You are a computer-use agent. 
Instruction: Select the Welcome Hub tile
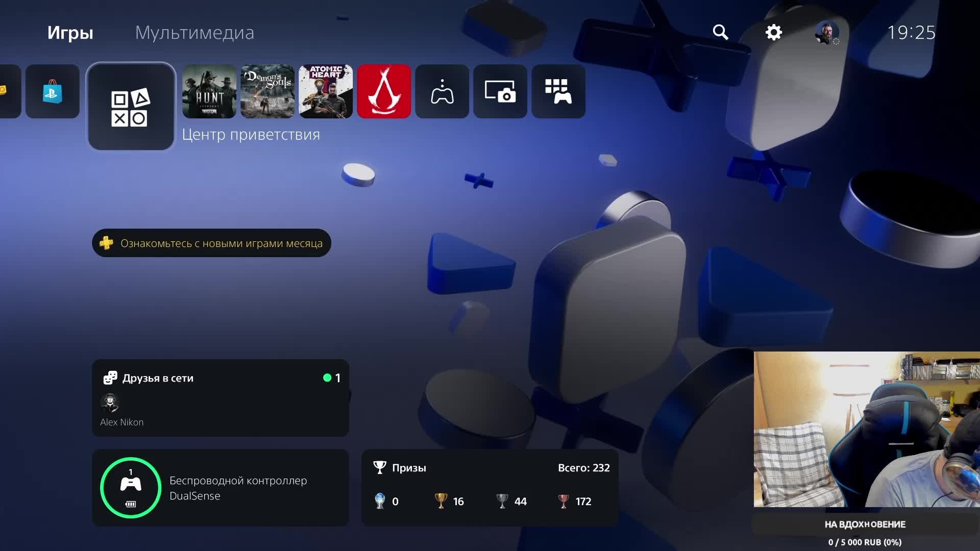click(131, 107)
